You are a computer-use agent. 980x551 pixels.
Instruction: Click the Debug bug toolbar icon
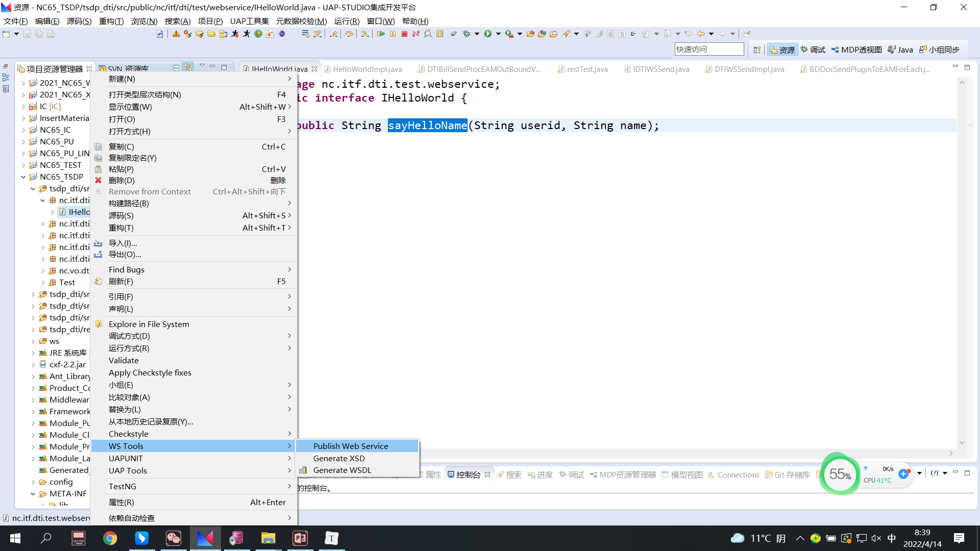click(x=466, y=34)
